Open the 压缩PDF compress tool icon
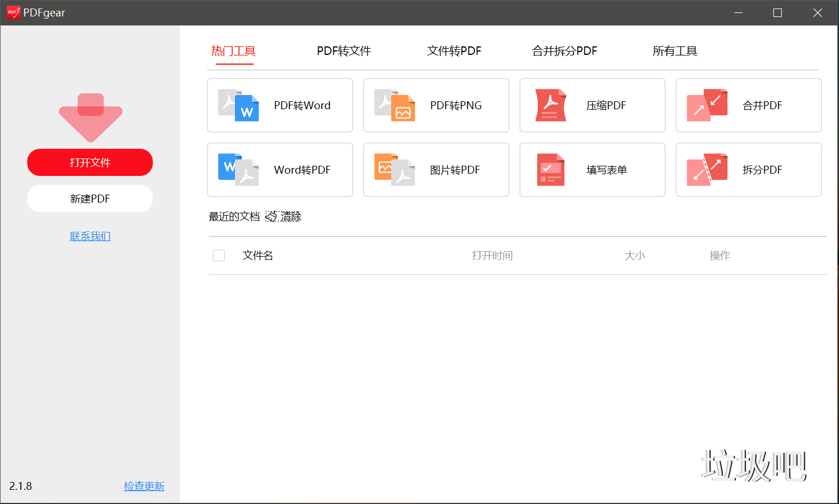 tap(551, 105)
